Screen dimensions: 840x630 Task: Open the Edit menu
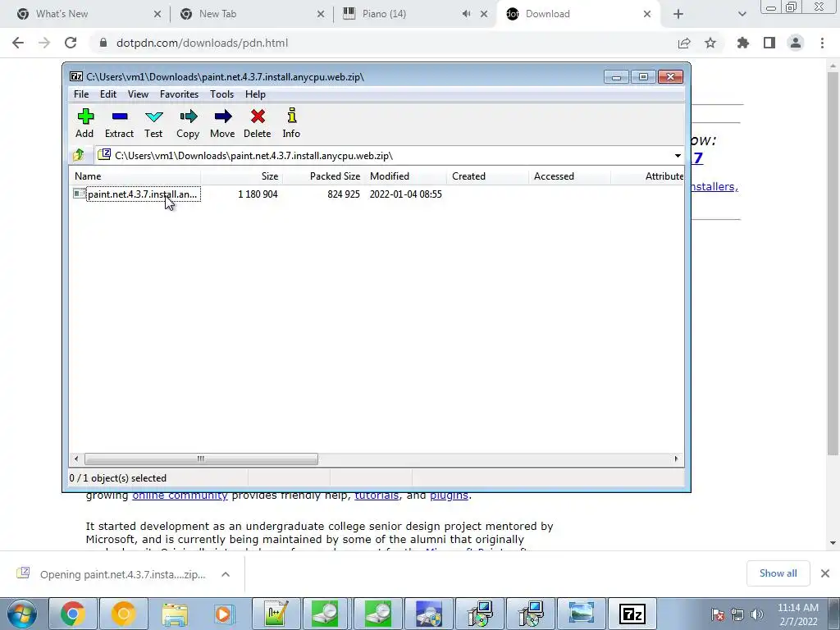click(x=108, y=94)
